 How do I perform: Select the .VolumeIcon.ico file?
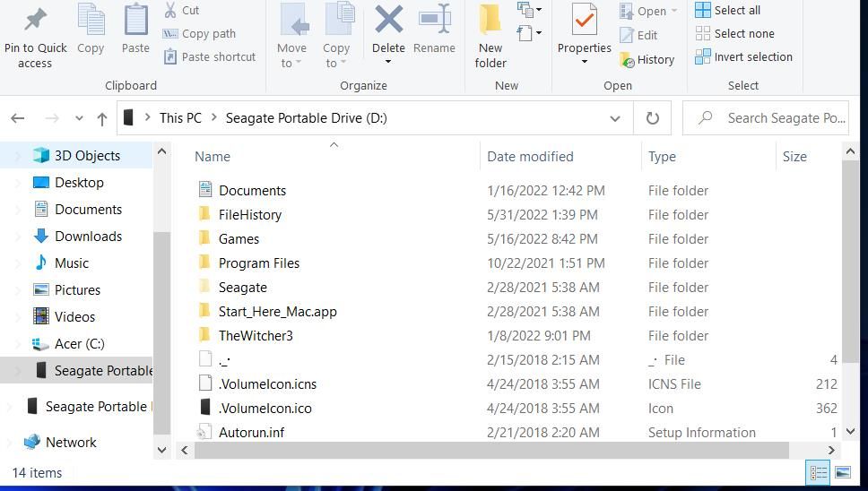pyautogui.click(x=265, y=409)
